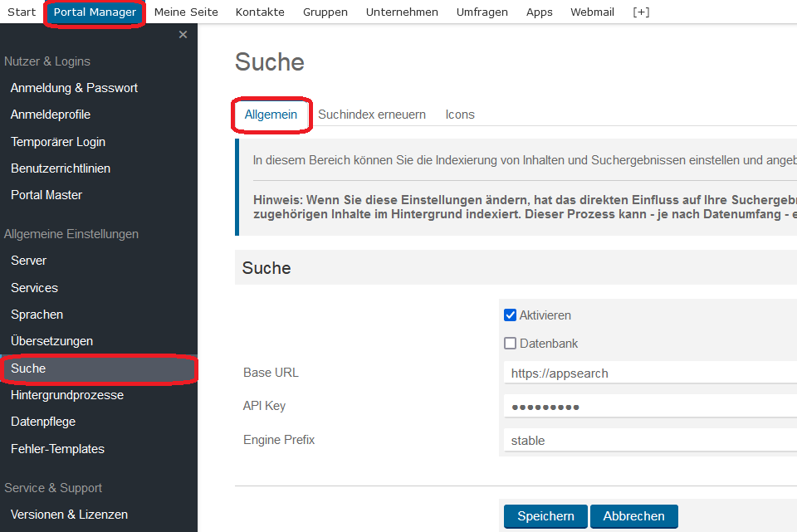Close the sidebar with the X icon

pyautogui.click(x=183, y=35)
